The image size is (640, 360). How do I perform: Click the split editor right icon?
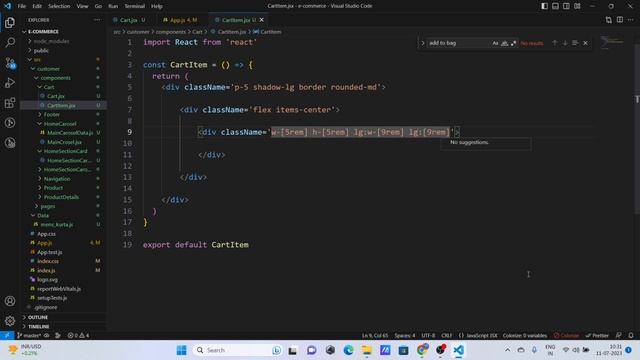[620, 20]
